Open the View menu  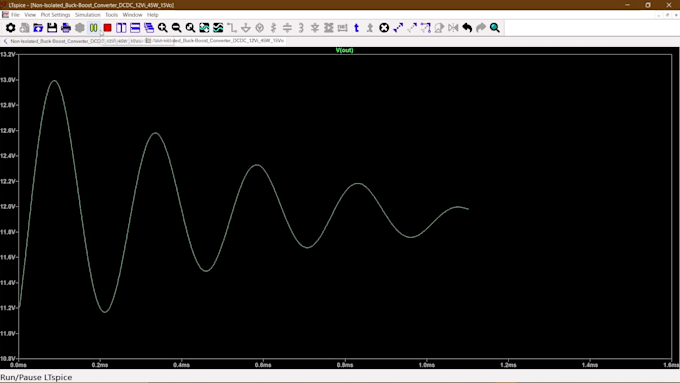click(x=30, y=15)
